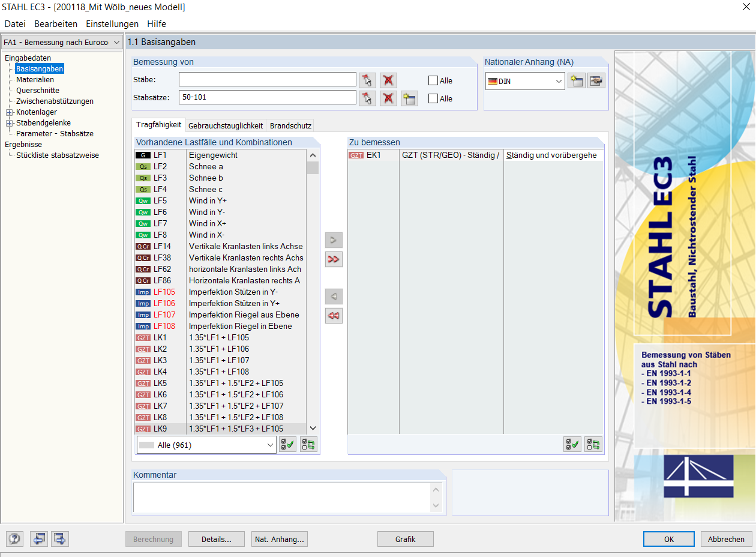
Task: Invert selection in the Zu bemessen list
Action: 593,445
